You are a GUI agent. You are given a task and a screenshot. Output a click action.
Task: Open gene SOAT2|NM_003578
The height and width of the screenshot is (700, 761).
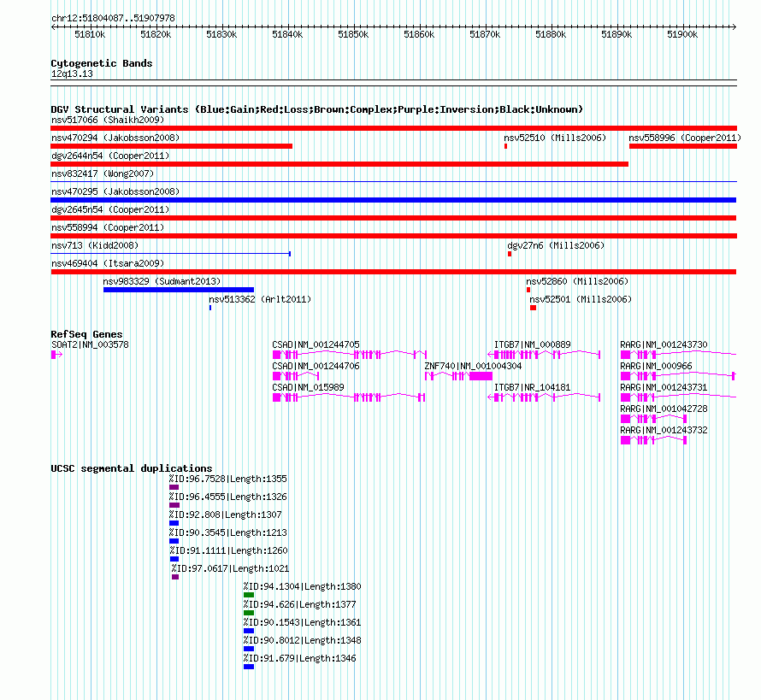point(56,355)
